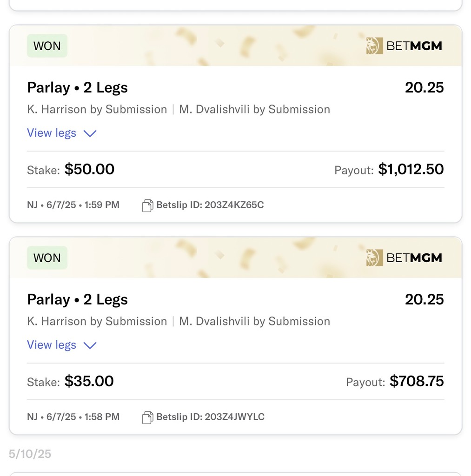Open the Parlay 2 Legs title with $35.00 stake
The height and width of the screenshot is (476, 471).
pyautogui.click(x=77, y=299)
